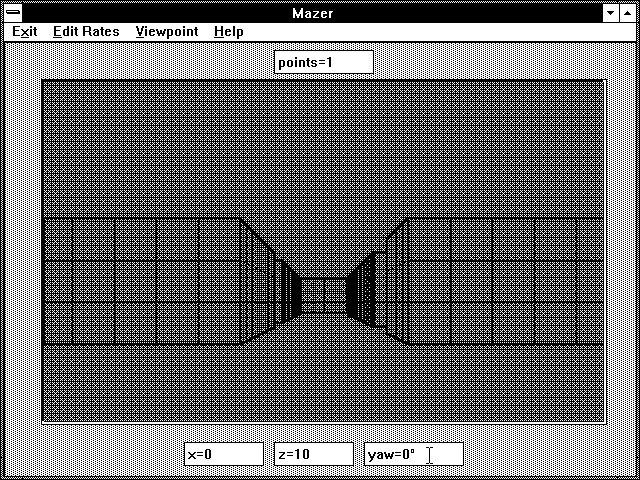Open the Viewpoint menu
640x480 pixels.
pyautogui.click(x=167, y=32)
